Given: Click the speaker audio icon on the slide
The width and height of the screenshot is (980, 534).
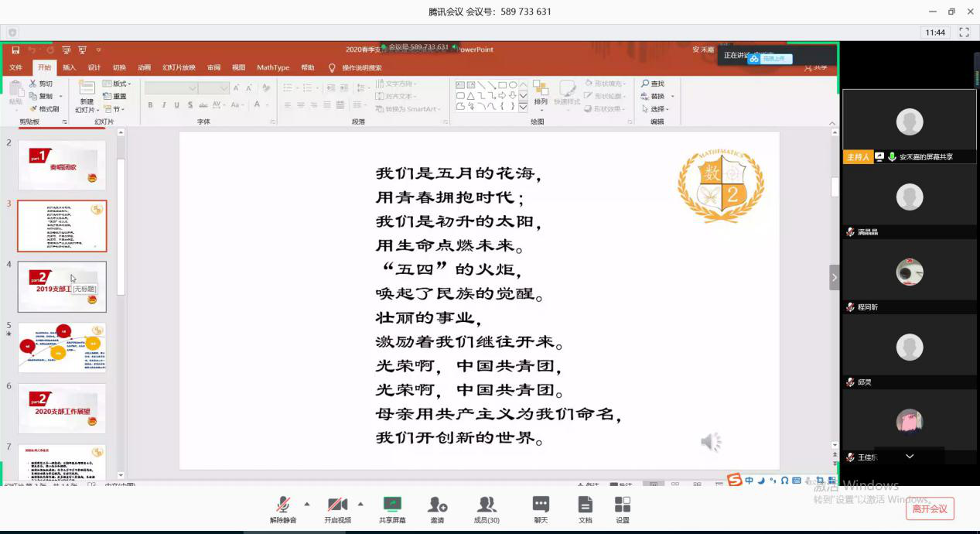Looking at the screenshot, I should [x=710, y=442].
